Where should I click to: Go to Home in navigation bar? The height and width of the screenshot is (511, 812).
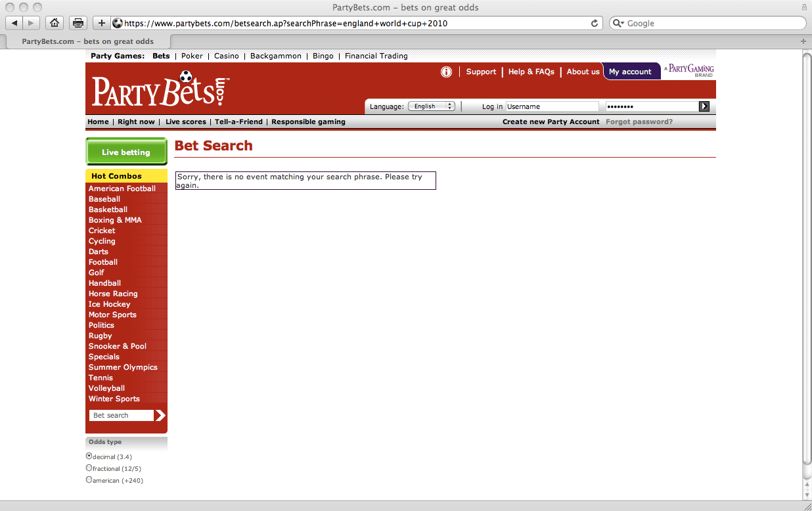[98, 122]
